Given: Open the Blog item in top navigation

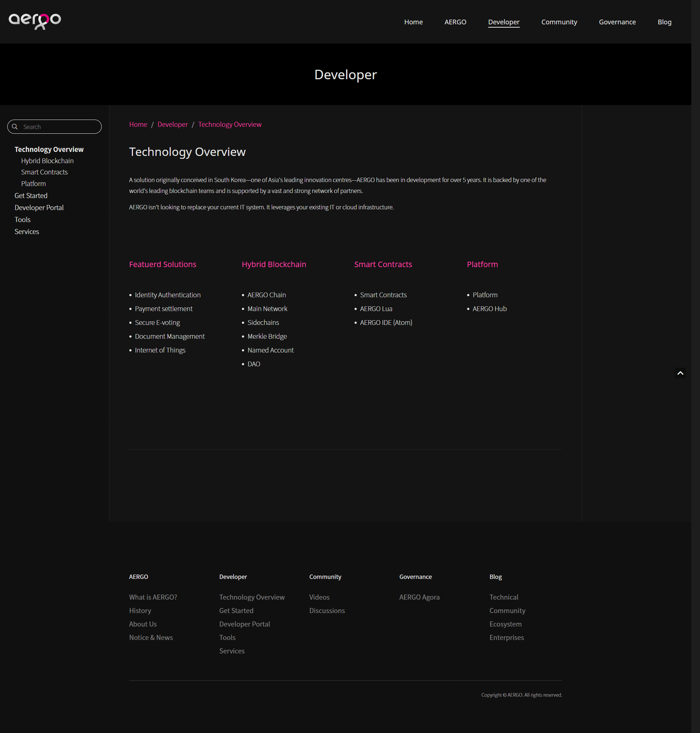Looking at the screenshot, I should 664,22.
